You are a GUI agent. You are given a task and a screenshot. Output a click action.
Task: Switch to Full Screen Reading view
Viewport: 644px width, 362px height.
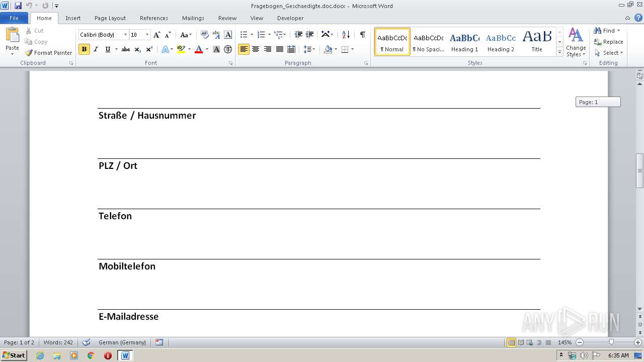pyautogui.click(x=520, y=342)
